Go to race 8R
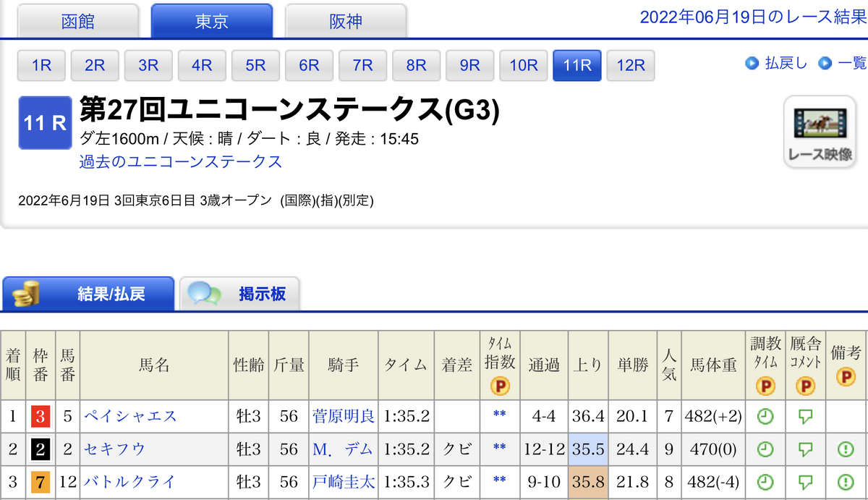 coord(417,65)
